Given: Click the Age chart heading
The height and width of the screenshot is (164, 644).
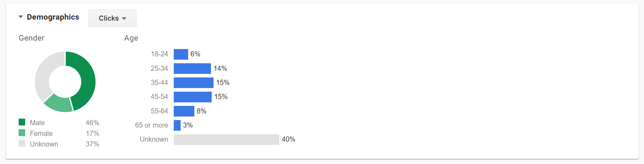Looking at the screenshot, I should coord(131,38).
